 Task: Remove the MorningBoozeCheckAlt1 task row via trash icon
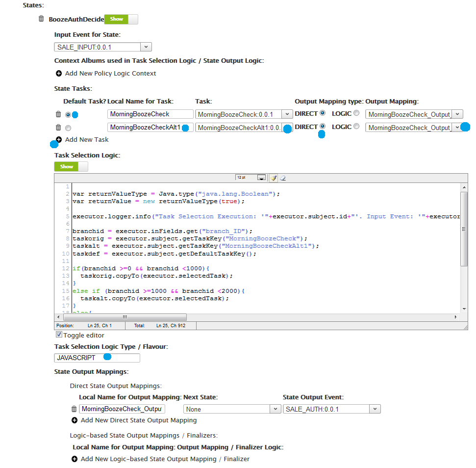58,128
